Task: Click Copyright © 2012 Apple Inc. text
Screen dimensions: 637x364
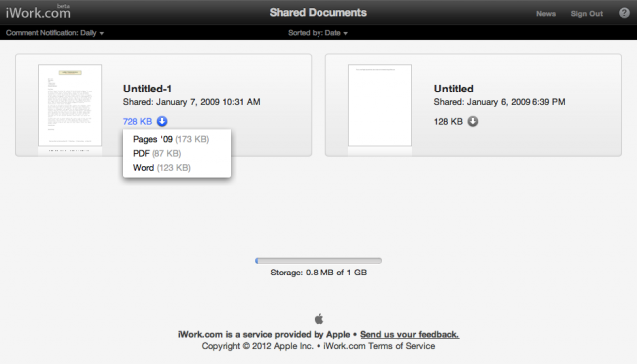Action: pos(258,346)
